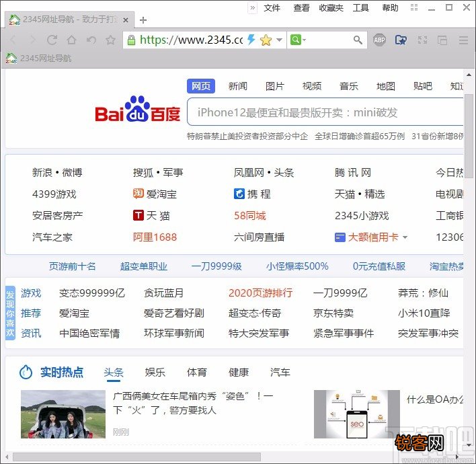476x464 pixels.
Task: Open the 文件 menu
Action: click(272, 7)
